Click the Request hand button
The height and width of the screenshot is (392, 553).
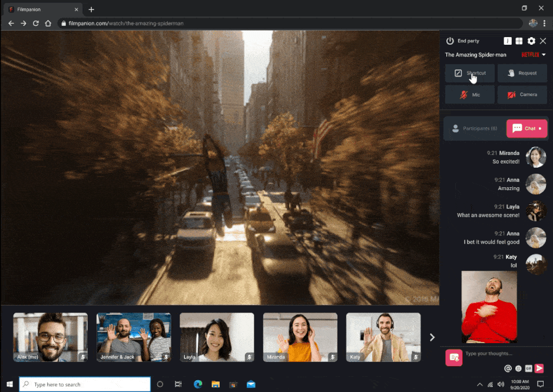click(x=522, y=73)
